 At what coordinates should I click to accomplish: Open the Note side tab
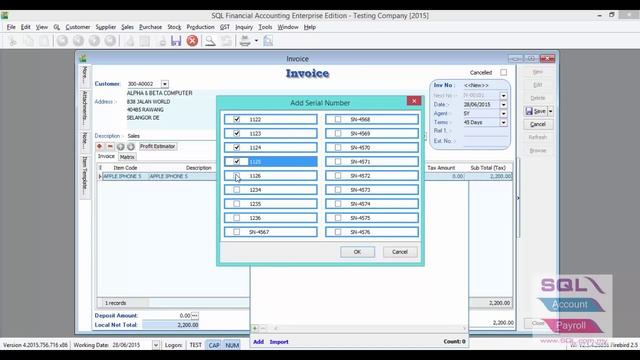click(84, 141)
